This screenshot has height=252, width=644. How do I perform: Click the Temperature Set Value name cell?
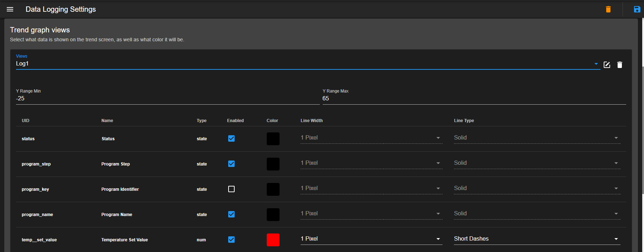(124, 240)
